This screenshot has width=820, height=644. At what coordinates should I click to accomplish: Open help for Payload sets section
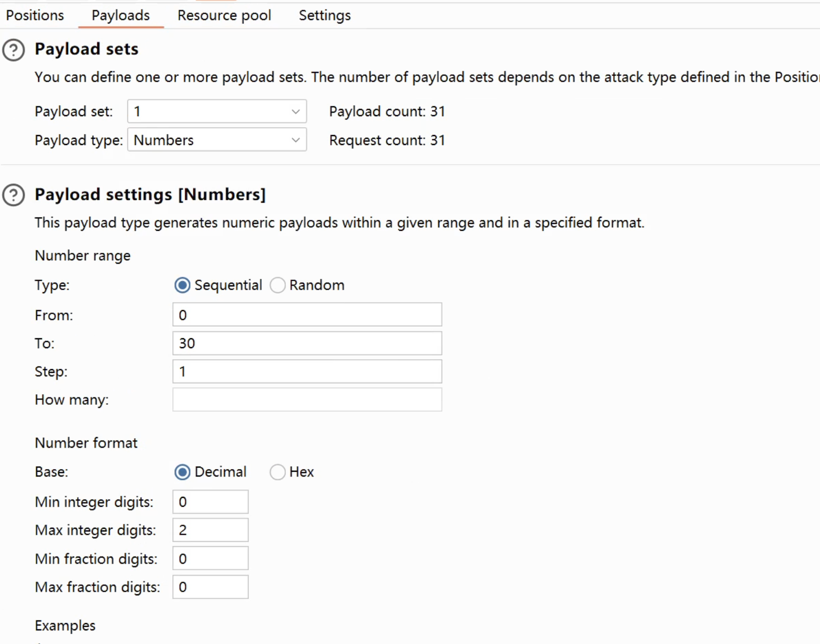tap(14, 50)
